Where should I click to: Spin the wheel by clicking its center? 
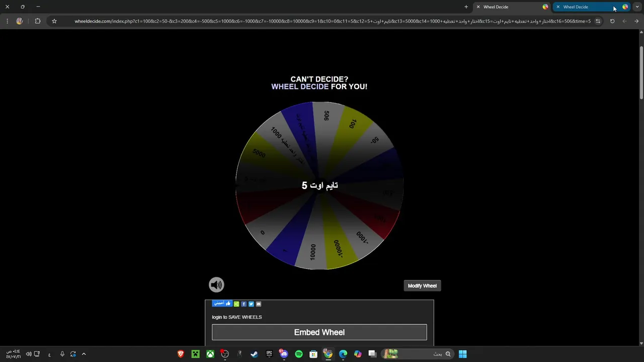[x=319, y=186]
